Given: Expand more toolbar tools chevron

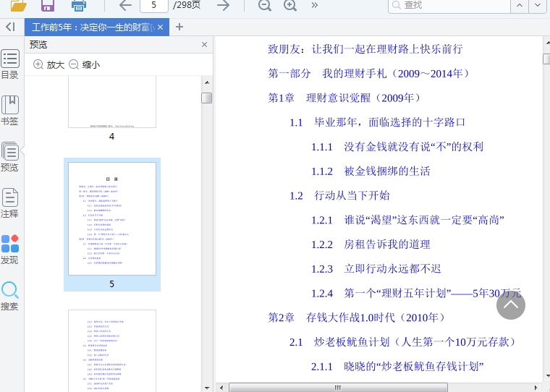Looking at the screenshot, I should point(315,5).
